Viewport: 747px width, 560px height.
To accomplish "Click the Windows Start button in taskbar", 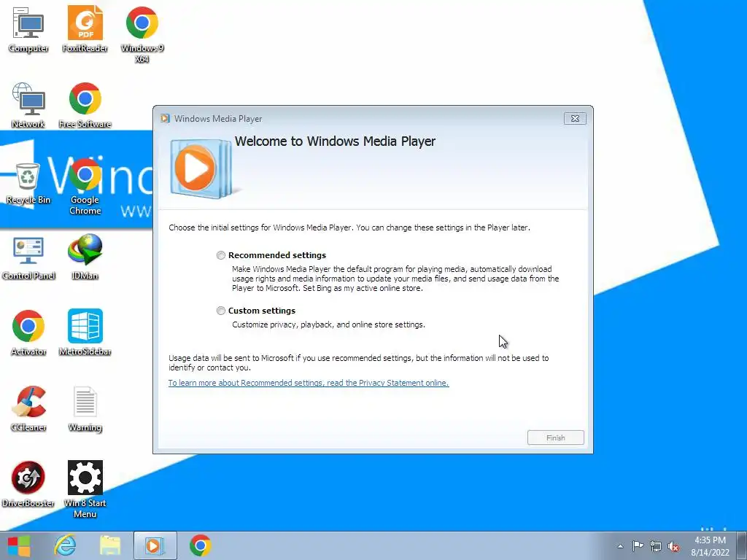I will pos(19,545).
